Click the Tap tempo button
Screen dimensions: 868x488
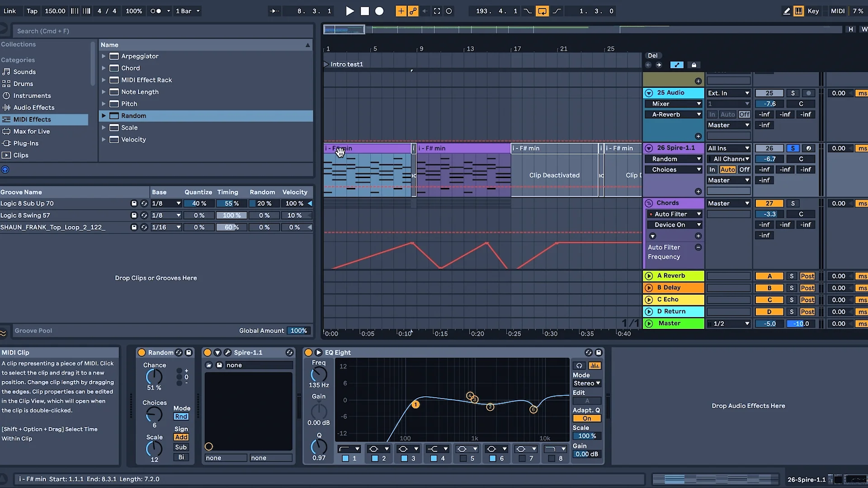pos(32,11)
